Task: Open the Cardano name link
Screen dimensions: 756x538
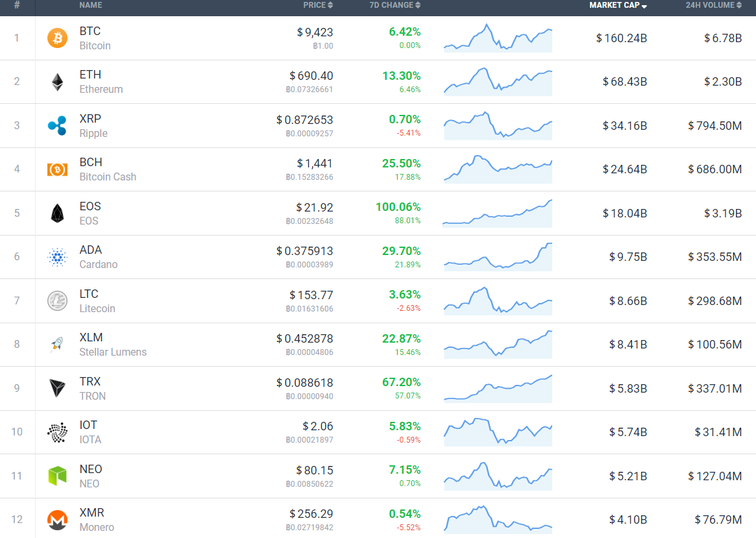Action: [99, 265]
